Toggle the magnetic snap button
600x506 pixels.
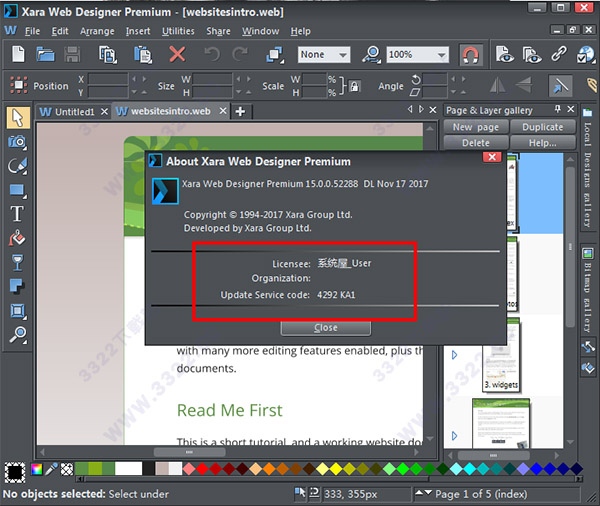tap(471, 55)
